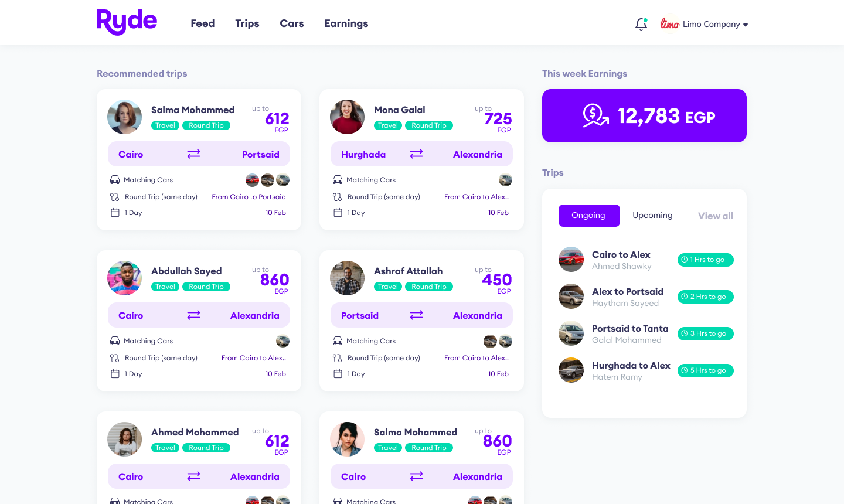Viewport: 844px width, 504px height.
Task: Click the clock icon on the 1 Hrs to go badge
Action: tap(685, 260)
